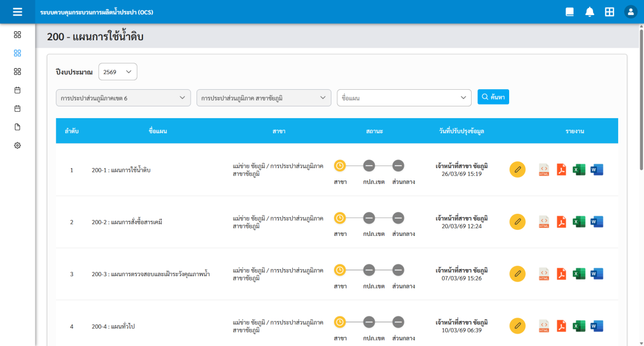Edit plan 200-1 with pencil button

tap(517, 169)
